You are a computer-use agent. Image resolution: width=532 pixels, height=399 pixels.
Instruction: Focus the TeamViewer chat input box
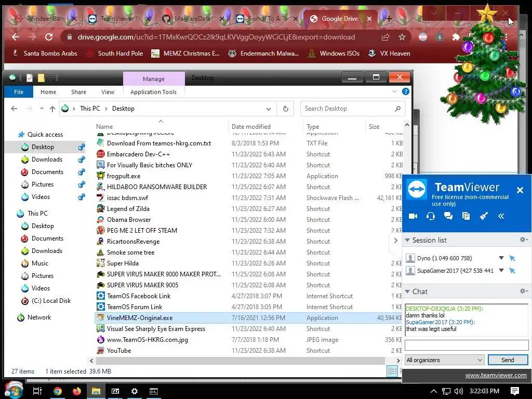point(467,345)
